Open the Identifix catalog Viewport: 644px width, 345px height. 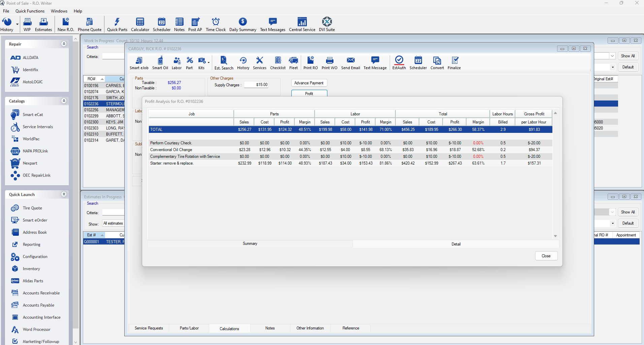click(x=30, y=69)
